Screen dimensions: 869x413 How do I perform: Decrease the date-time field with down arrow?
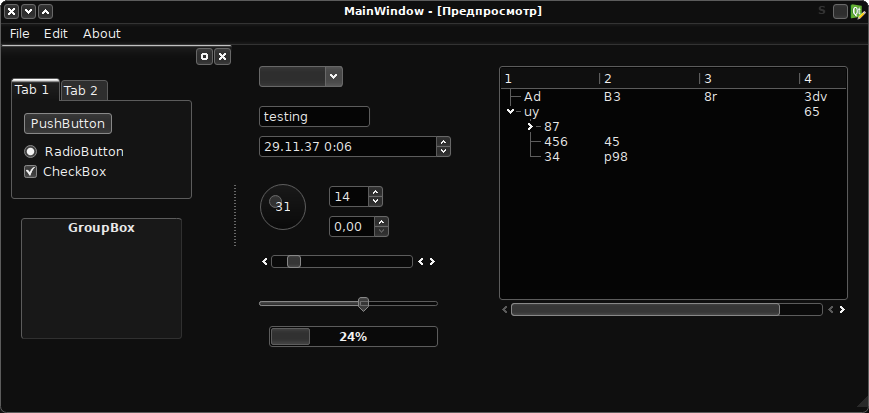[443, 151]
